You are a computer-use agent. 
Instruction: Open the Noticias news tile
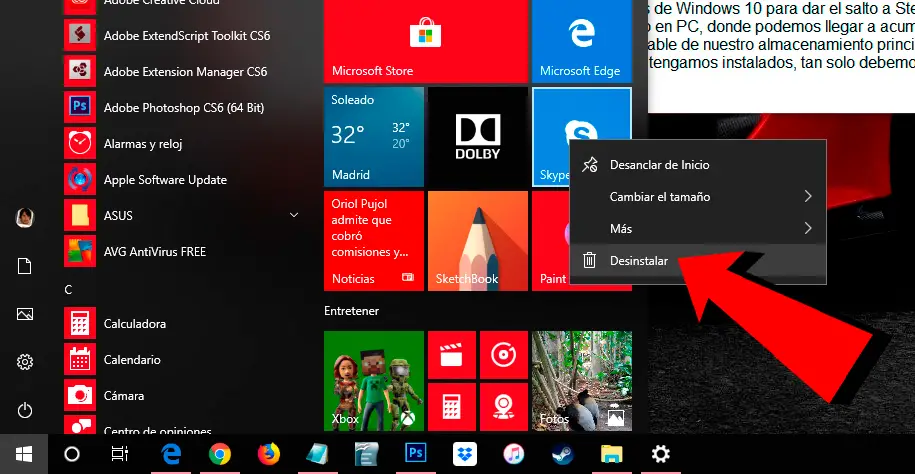pos(374,241)
